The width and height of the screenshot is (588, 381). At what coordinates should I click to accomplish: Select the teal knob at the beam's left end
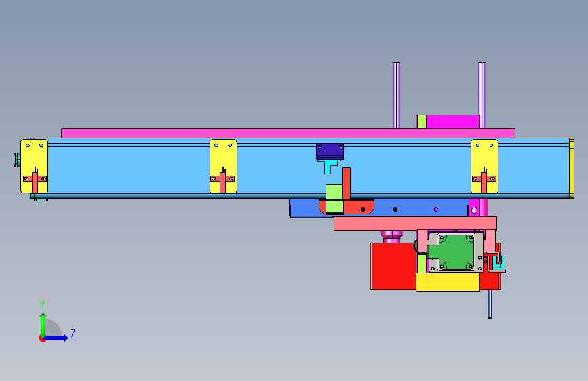tap(17, 160)
